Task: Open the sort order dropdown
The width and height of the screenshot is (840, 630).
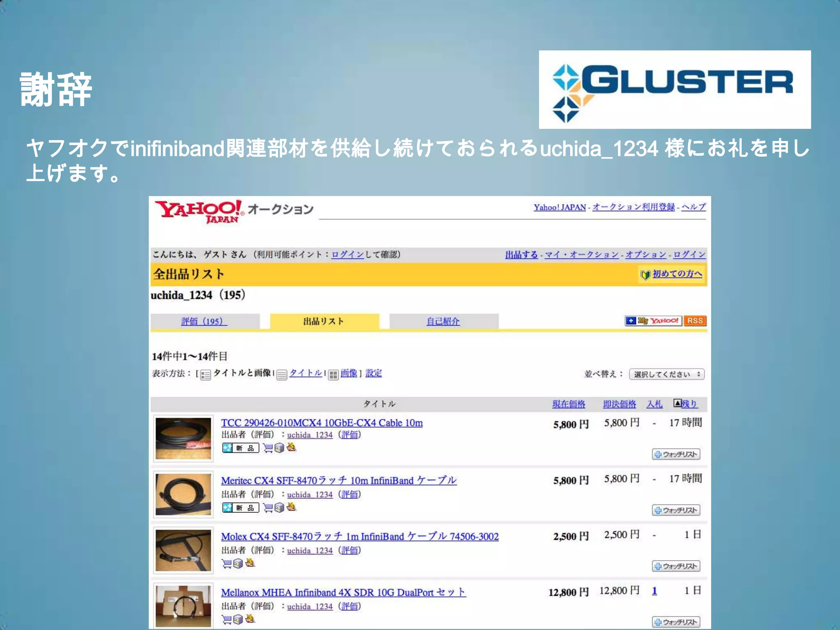Action: pos(667,374)
